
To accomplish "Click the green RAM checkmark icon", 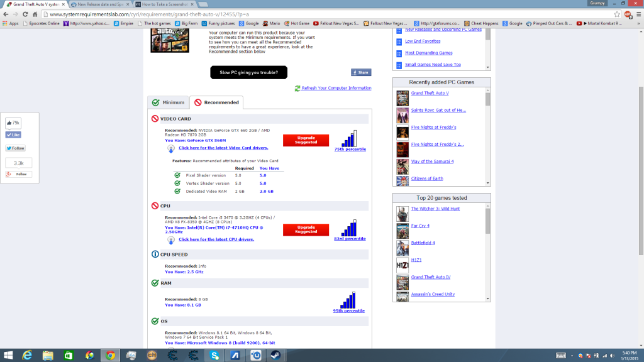I will tap(154, 283).
